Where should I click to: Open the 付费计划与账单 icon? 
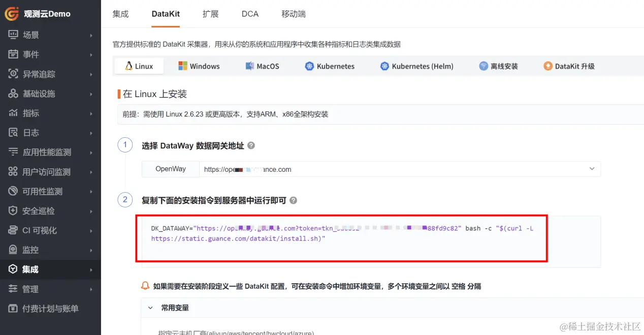[13, 309]
